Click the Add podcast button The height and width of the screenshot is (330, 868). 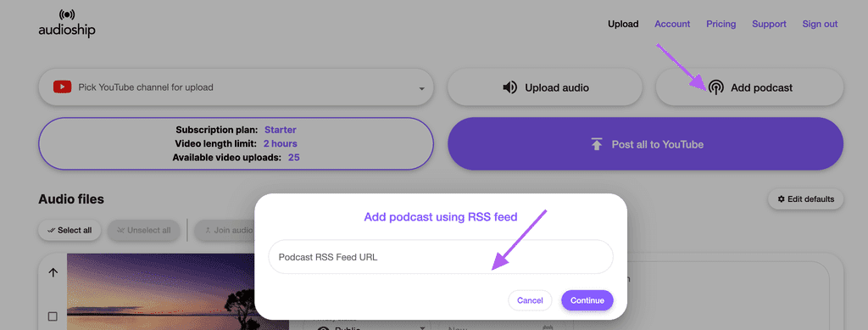[x=749, y=87]
